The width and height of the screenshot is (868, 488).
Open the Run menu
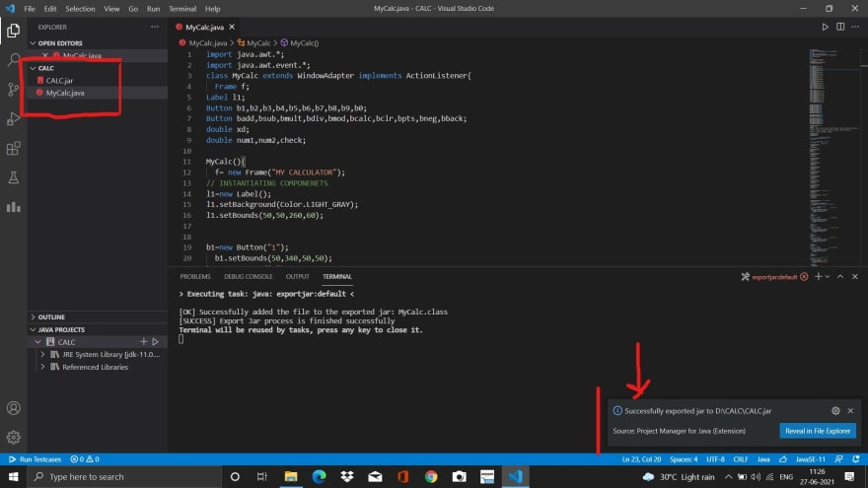click(153, 9)
